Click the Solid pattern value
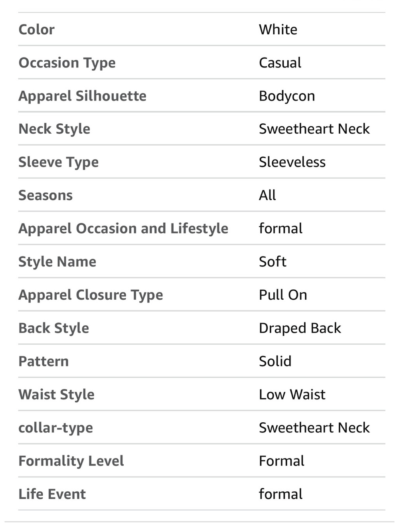399x532 pixels. pos(275,361)
